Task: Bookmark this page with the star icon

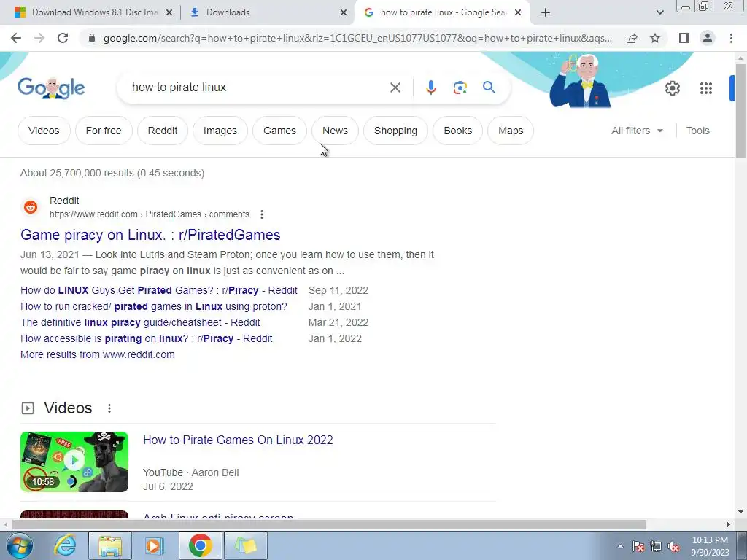Action: [x=655, y=38]
